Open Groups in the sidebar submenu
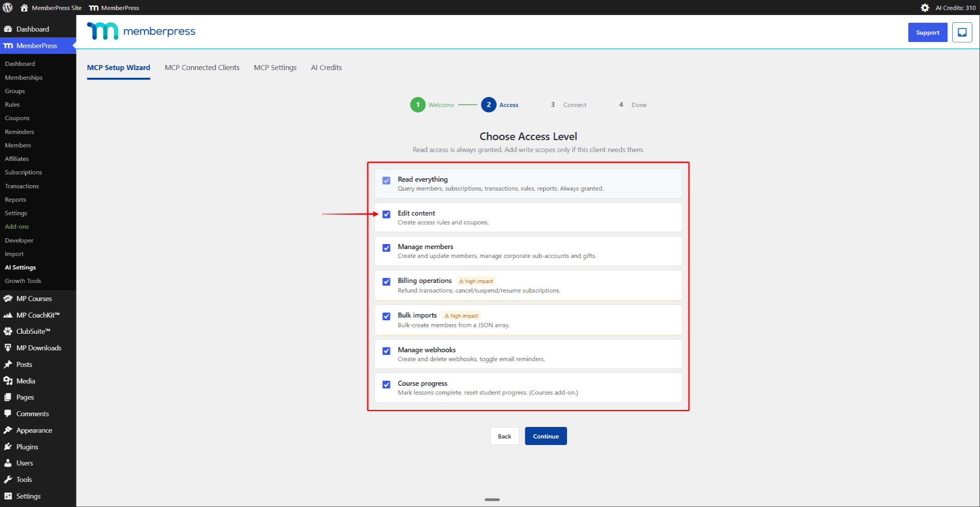 coord(15,91)
